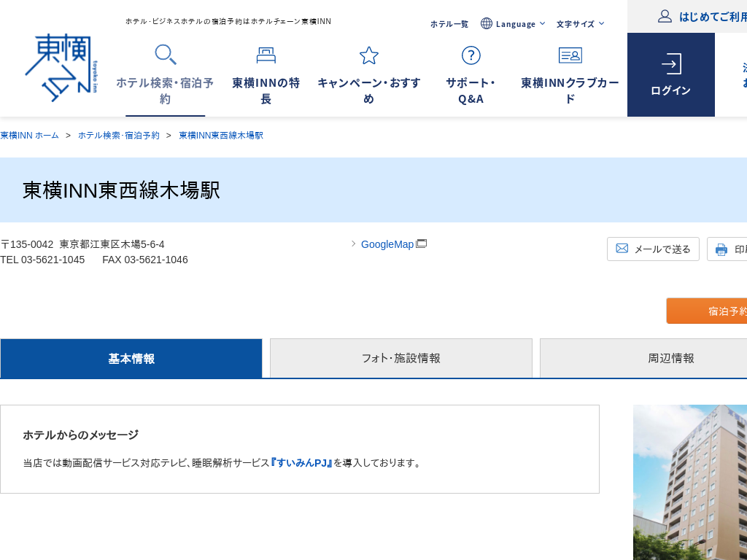Select the 基本情報 tab

pyautogui.click(x=131, y=359)
